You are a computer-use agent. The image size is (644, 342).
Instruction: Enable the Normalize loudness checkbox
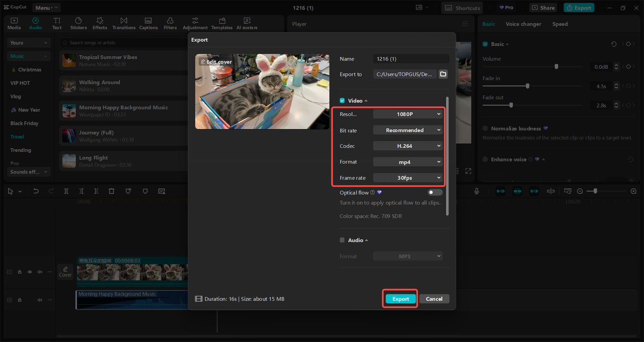pyautogui.click(x=486, y=129)
